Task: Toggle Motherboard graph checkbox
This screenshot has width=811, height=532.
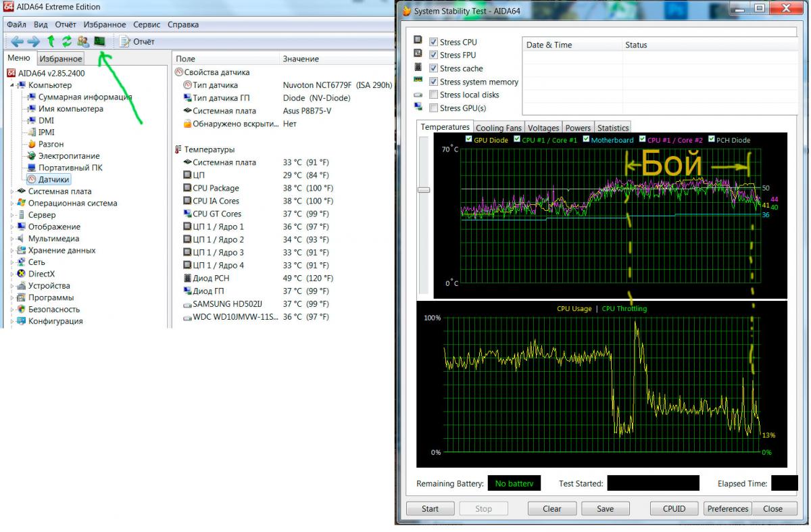Action: [585, 139]
